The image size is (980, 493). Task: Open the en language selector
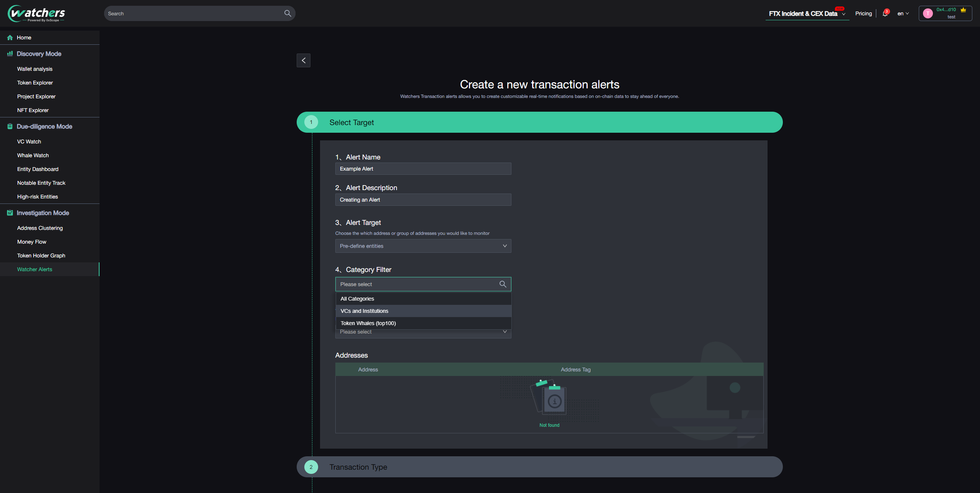[903, 14]
